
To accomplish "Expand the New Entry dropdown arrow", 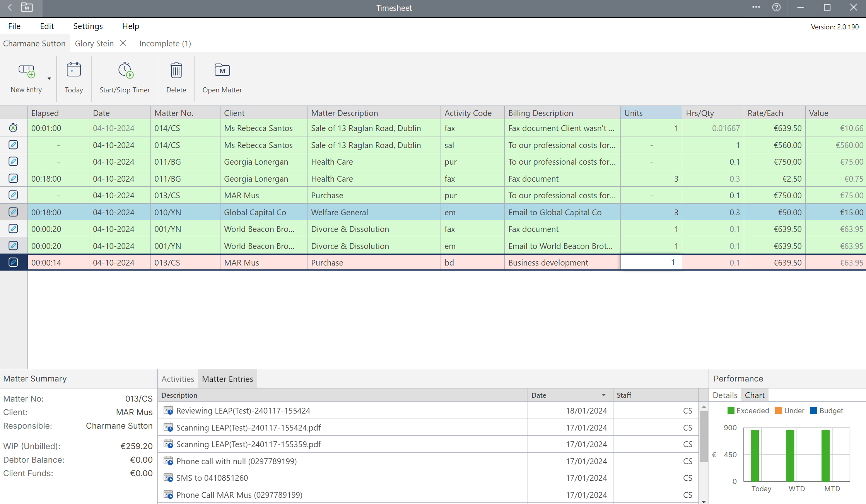I will (50, 78).
